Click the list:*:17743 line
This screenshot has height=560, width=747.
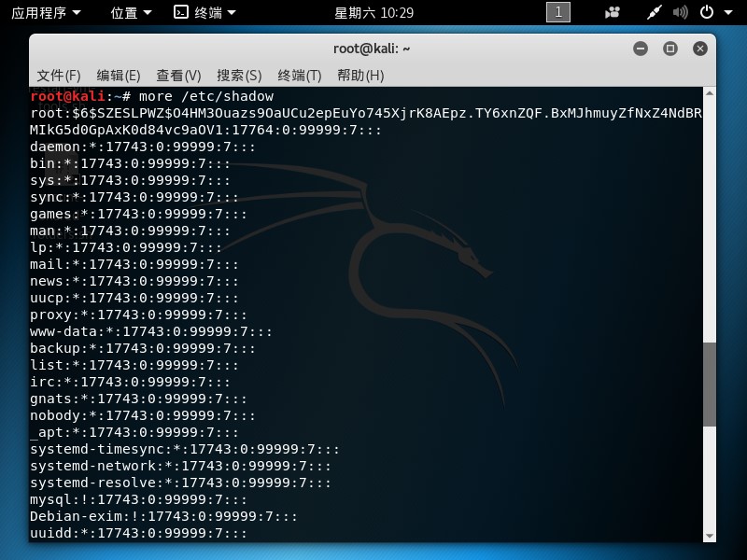click(134, 365)
